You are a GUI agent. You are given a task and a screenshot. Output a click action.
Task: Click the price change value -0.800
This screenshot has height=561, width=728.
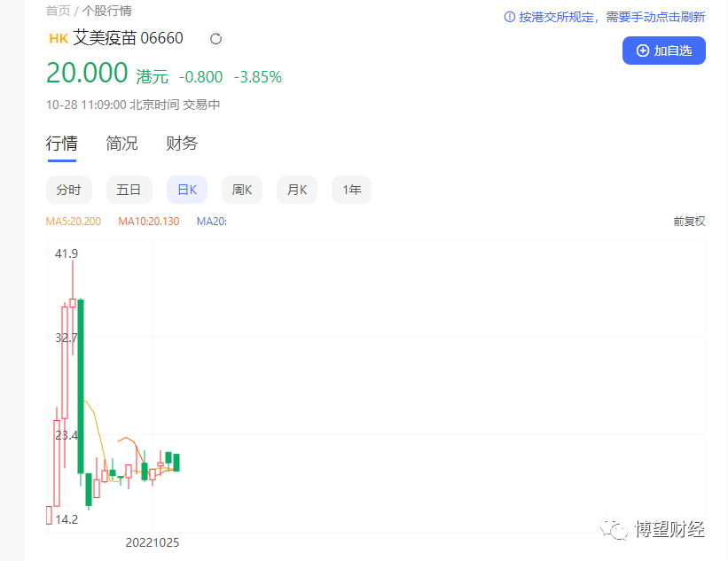[200, 77]
